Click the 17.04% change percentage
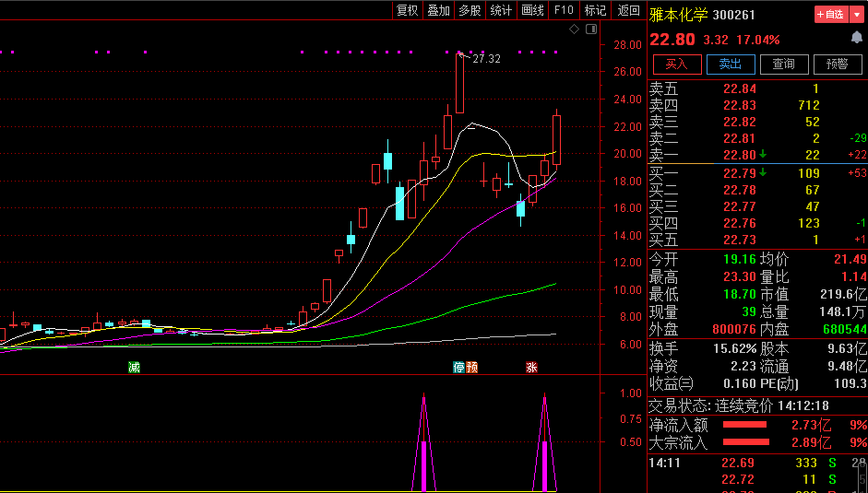The height and width of the screenshot is (493, 868). (758, 40)
